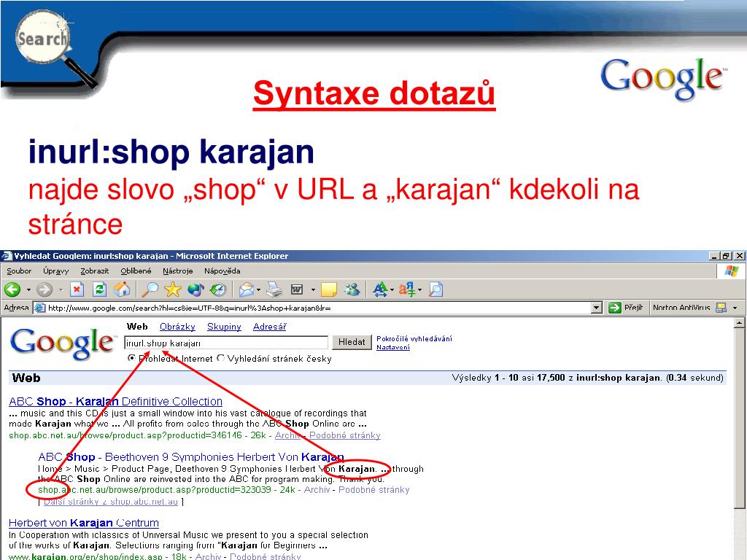Click the page-with-magnifier icon at the end of the toolbar
This screenshot has width=747, height=560.
click(x=436, y=289)
